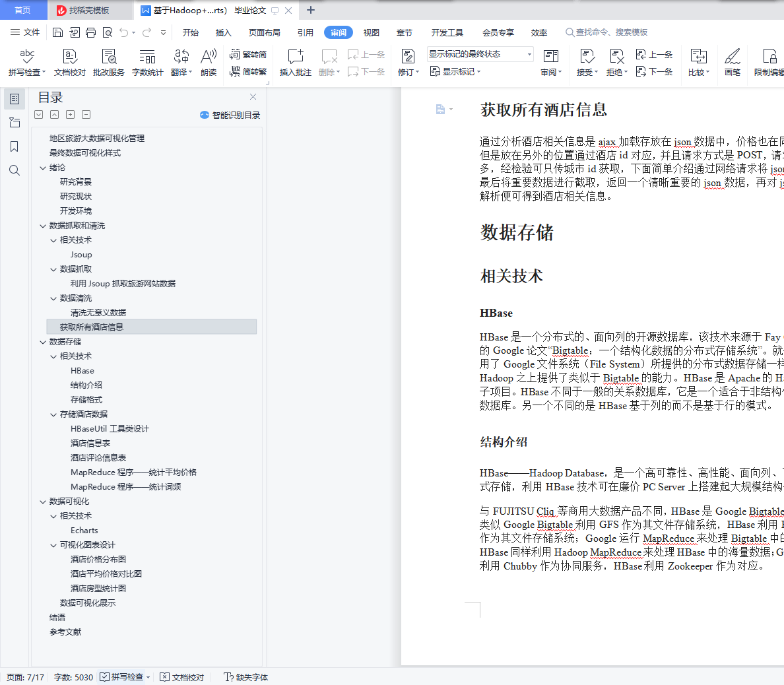This screenshot has height=685, width=784.
Task: Convert text with 繁转简
Action: [248, 55]
